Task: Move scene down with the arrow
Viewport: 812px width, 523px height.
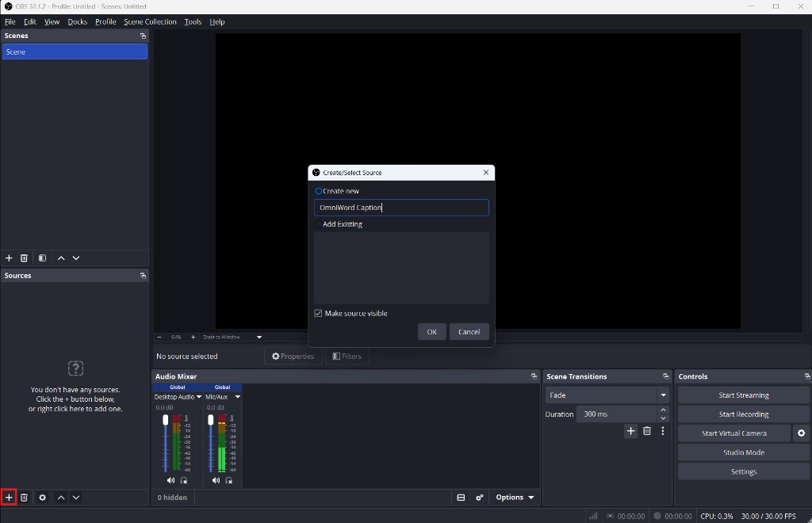Action: (x=76, y=258)
